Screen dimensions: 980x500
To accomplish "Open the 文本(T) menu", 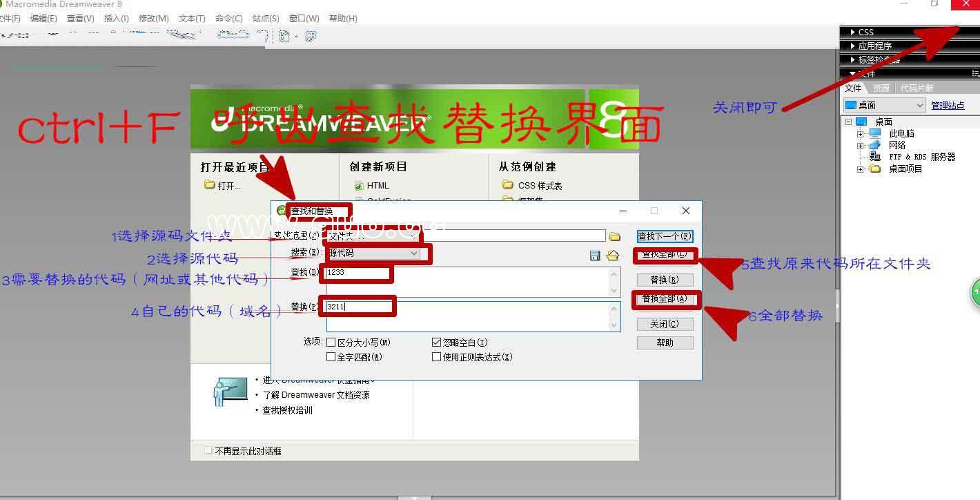I will (191, 19).
